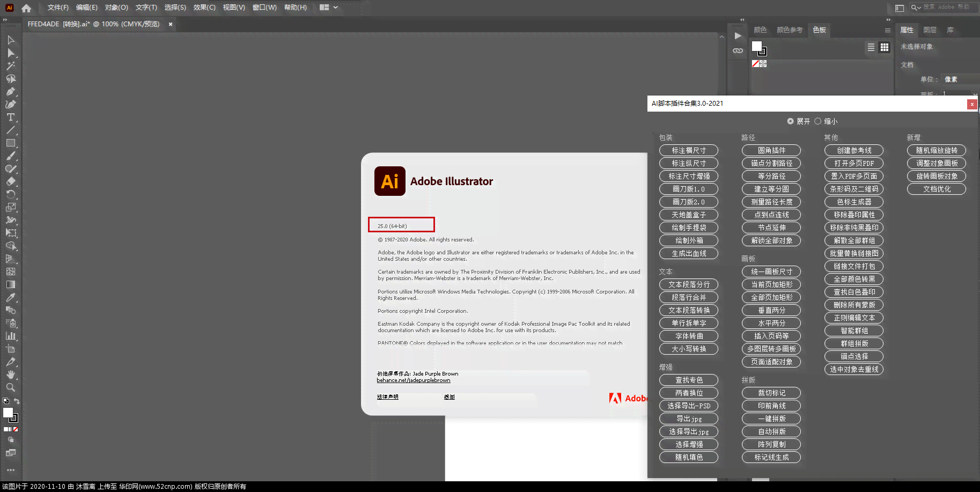Select the 展开 radio button
Screen dimensions: 980x492
click(x=790, y=121)
